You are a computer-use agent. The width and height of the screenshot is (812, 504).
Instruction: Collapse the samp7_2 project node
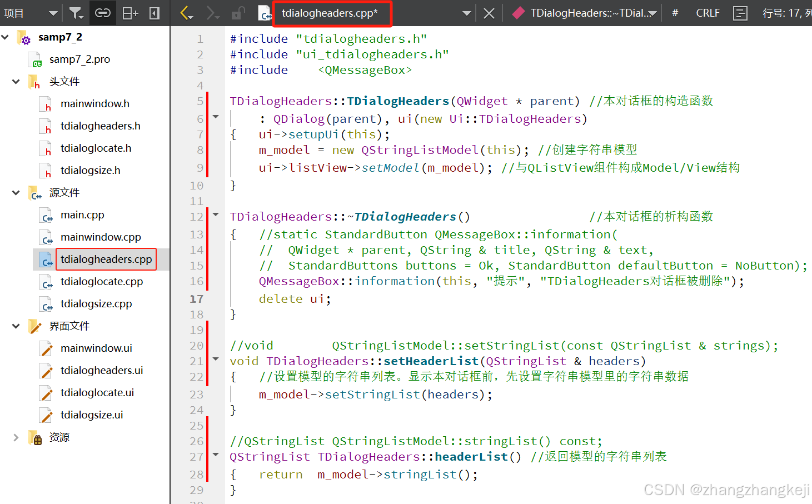6,37
